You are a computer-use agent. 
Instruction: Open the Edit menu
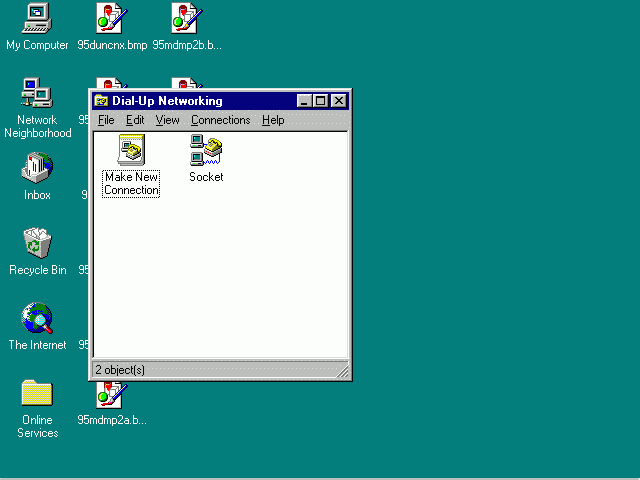pos(135,120)
